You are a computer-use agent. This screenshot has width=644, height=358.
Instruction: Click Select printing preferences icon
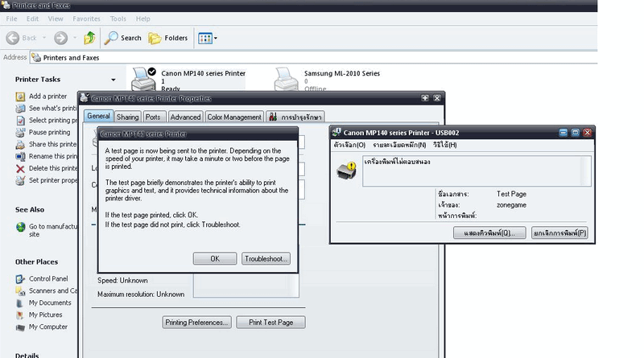20,121
